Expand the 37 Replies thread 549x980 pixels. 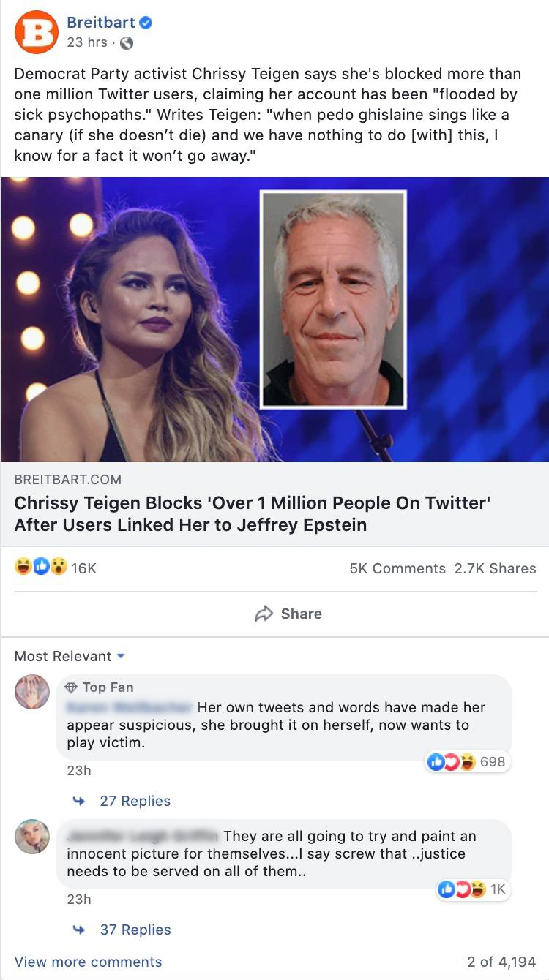tap(135, 930)
